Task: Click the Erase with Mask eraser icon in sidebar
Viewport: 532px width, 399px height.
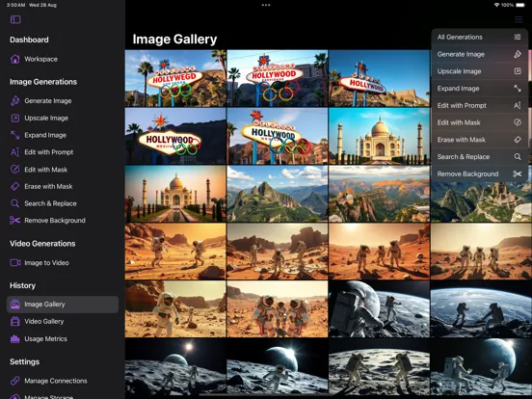Action: tap(14, 186)
